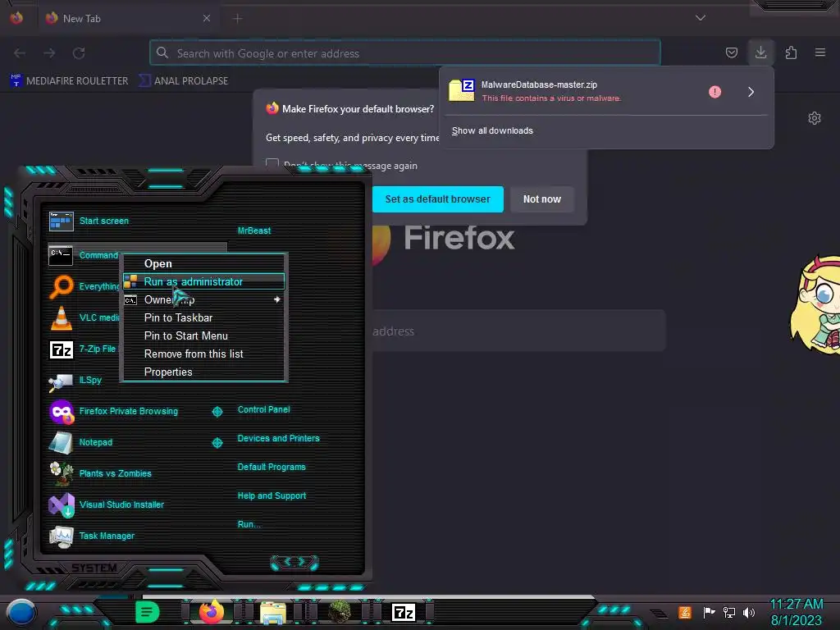
Task: Open the new tab personalize gear icon
Action: 815,118
